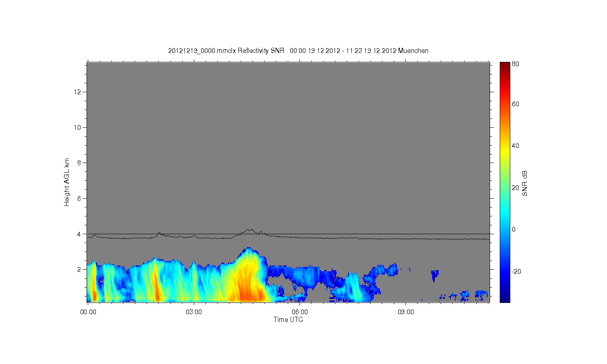Click the height tick label 12
The width and height of the screenshot is (607, 364).
[77, 92]
